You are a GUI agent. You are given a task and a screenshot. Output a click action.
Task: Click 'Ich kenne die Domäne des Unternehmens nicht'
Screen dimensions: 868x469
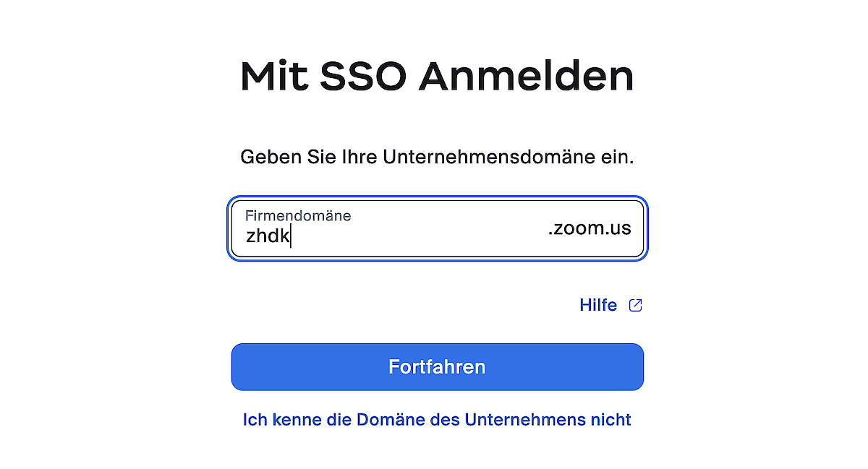(x=437, y=419)
